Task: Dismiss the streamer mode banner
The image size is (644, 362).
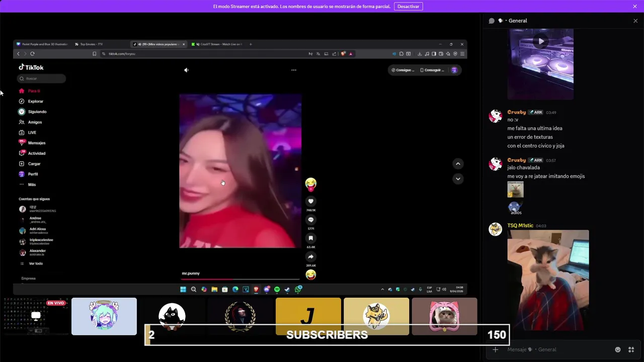Action: click(x=635, y=7)
